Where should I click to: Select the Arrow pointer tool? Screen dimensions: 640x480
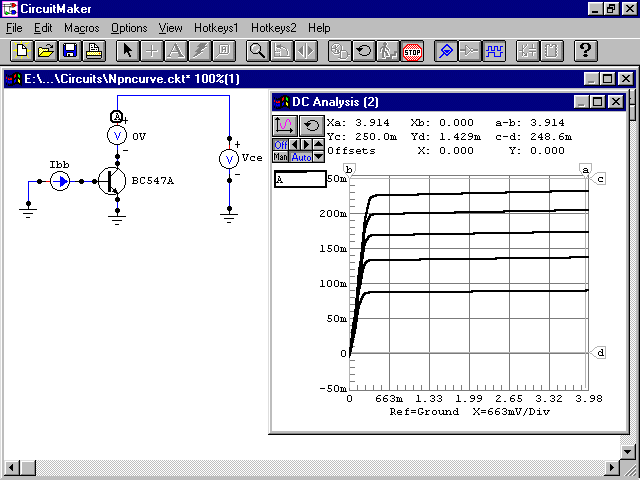tap(127, 50)
